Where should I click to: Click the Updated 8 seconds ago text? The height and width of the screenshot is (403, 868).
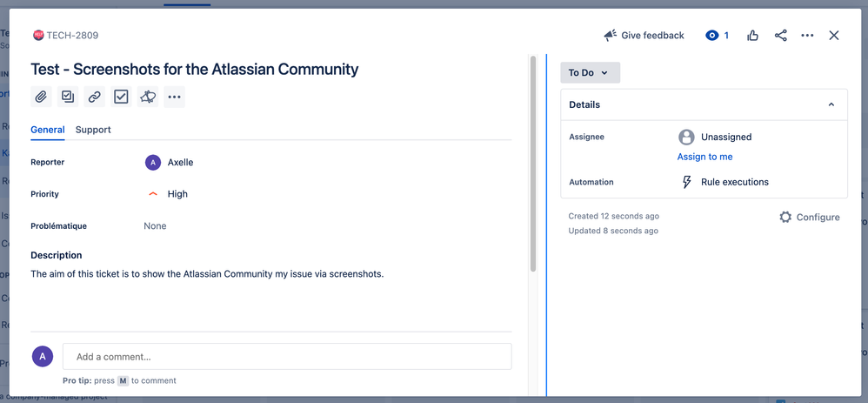point(613,231)
